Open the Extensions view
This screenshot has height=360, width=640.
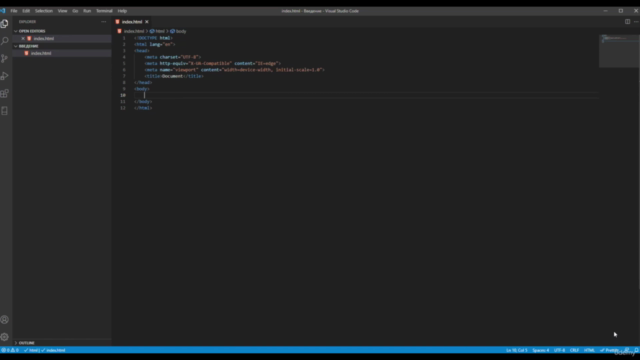[x=4, y=93]
